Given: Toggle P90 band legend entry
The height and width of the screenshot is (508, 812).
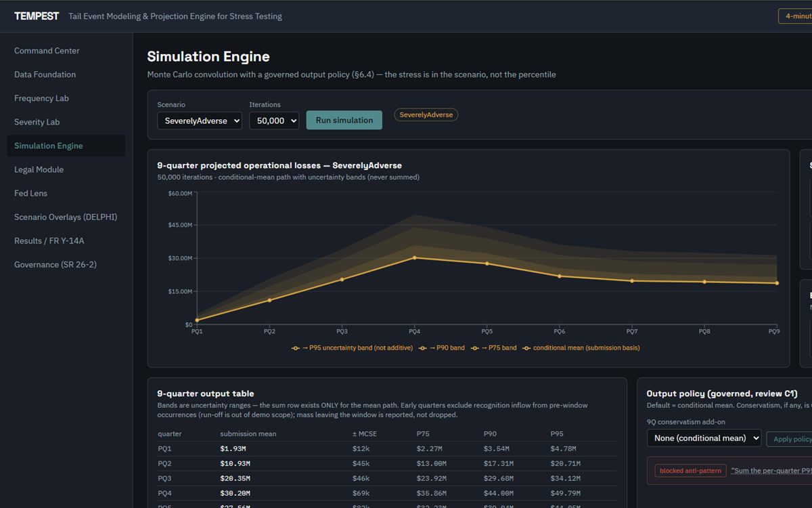Looking at the screenshot, I should (442, 348).
